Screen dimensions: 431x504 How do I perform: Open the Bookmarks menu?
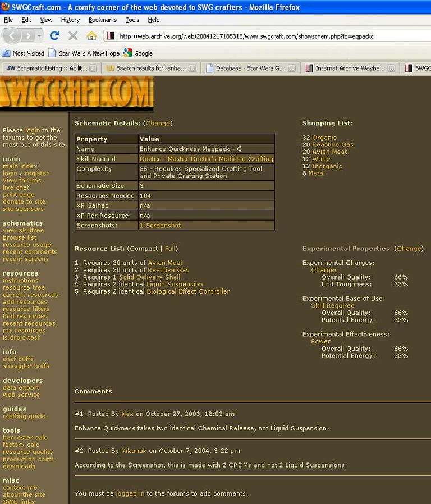click(x=102, y=20)
